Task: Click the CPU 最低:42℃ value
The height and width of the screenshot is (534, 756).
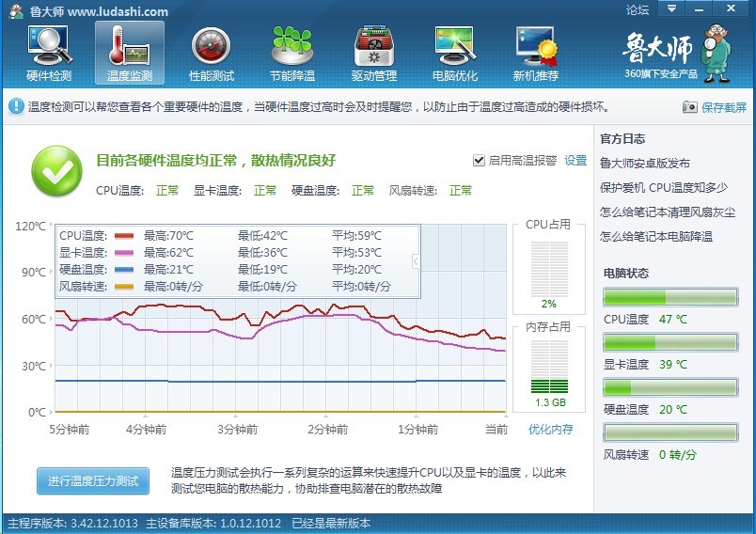Action: (262, 236)
